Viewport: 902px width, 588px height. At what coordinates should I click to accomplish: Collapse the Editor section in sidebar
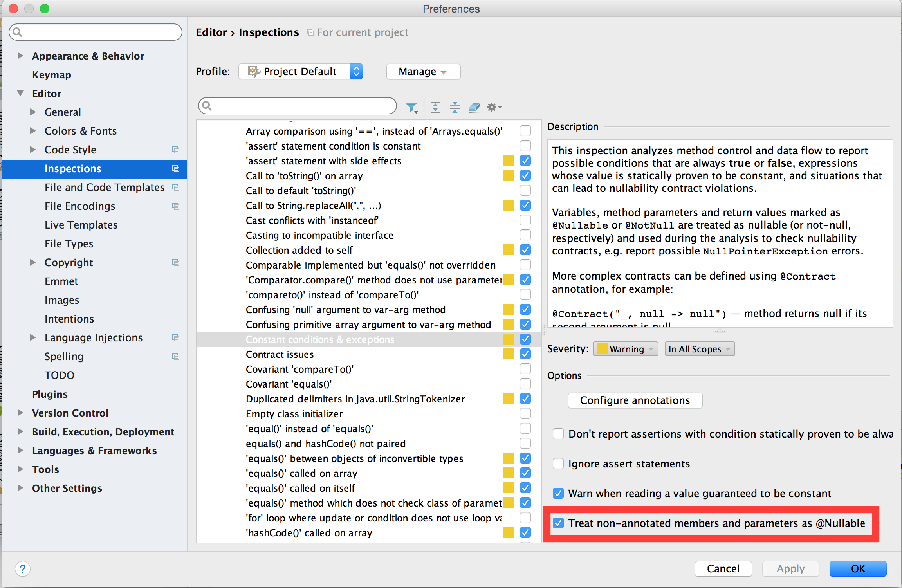tap(20, 93)
